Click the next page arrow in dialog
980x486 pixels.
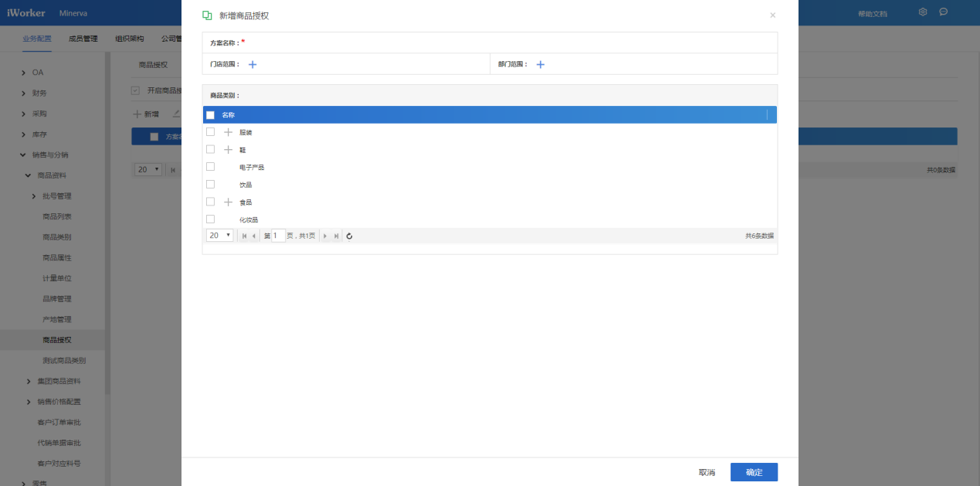(325, 236)
